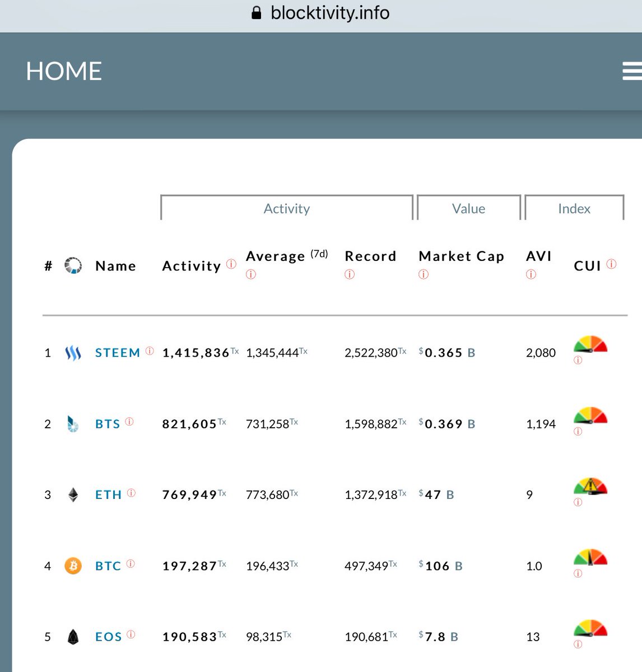
Task: Click the info icon under AVI header
Action: 531,274
